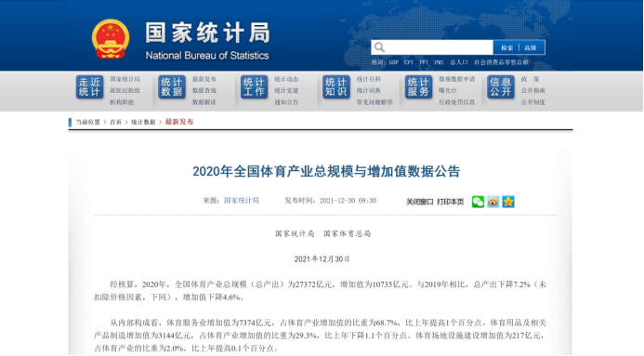This screenshot has height=356, width=644.
Task: Select hot keyword GDP
Action: tap(393, 62)
